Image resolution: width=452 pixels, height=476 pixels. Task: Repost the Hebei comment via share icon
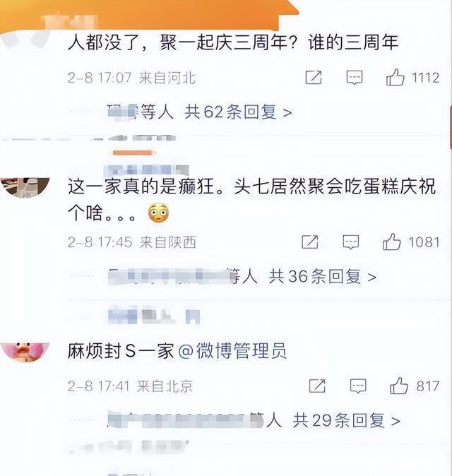[x=314, y=78]
